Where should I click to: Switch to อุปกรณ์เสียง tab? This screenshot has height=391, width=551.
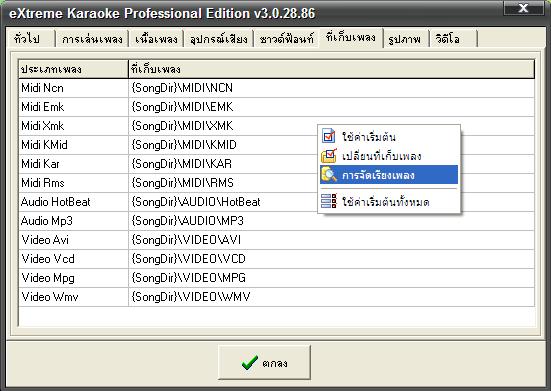219,39
